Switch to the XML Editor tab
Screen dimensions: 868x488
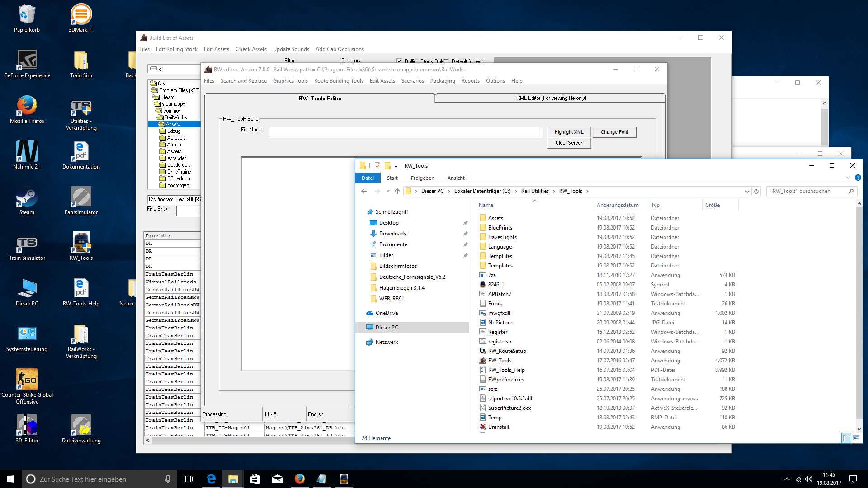(x=551, y=98)
